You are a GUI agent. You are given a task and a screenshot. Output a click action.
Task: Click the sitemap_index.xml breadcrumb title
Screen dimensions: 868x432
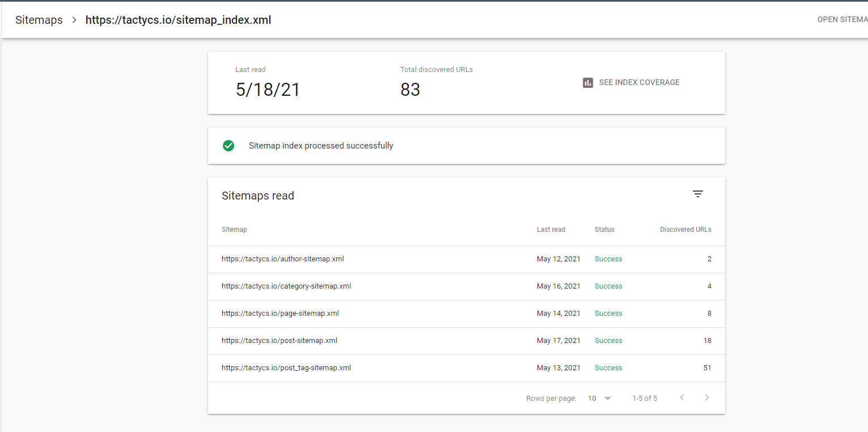[178, 20]
